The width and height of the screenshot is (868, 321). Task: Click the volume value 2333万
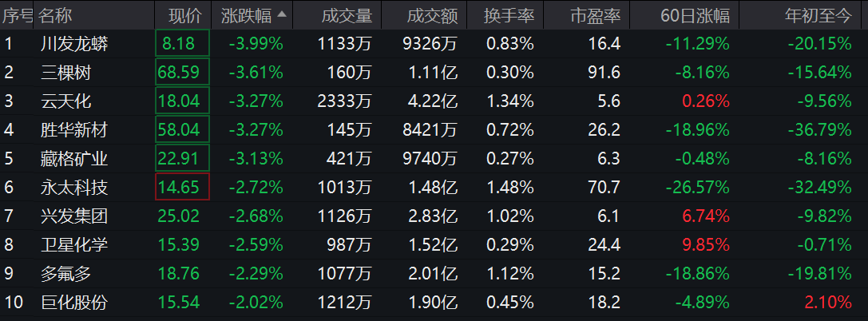click(345, 101)
